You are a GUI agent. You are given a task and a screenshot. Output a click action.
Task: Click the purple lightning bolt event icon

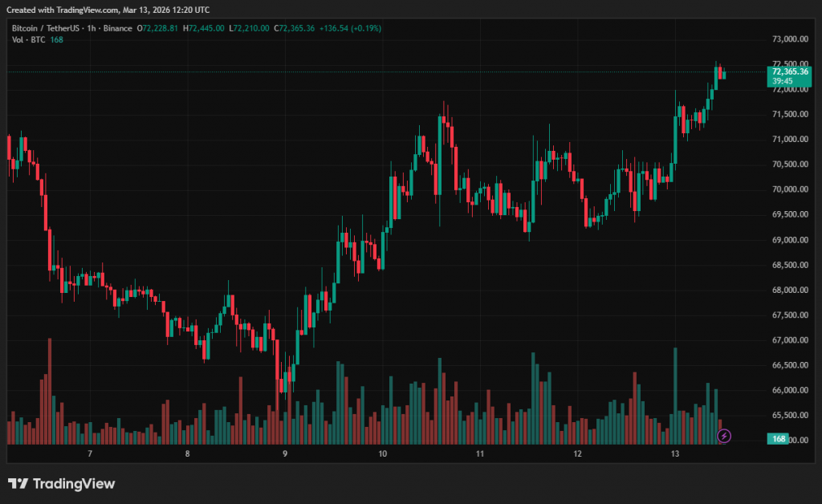click(x=724, y=436)
